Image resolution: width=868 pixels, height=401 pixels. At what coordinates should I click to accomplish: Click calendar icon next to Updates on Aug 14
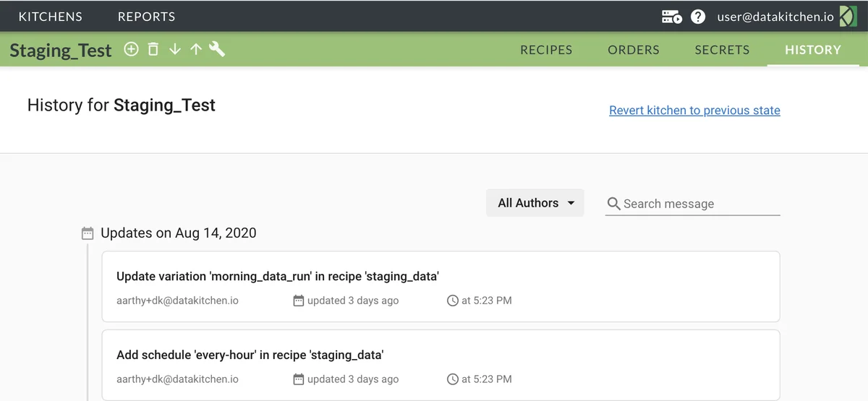(88, 233)
